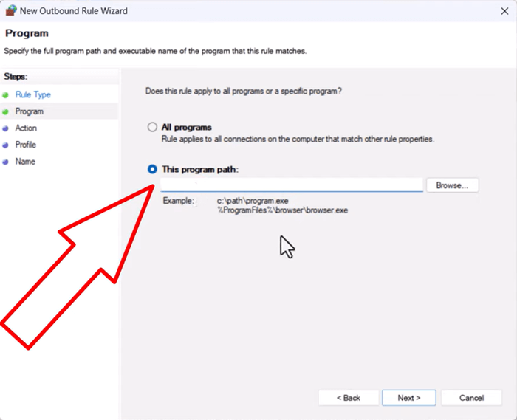Click the Program page heading
Viewport: 517px width, 420px height.
coord(27,33)
